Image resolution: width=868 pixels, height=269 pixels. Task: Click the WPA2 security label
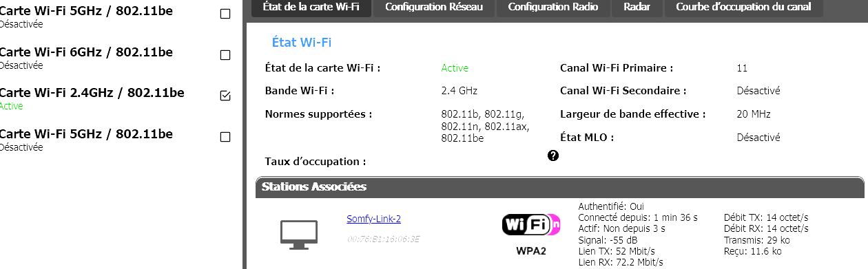click(x=531, y=251)
